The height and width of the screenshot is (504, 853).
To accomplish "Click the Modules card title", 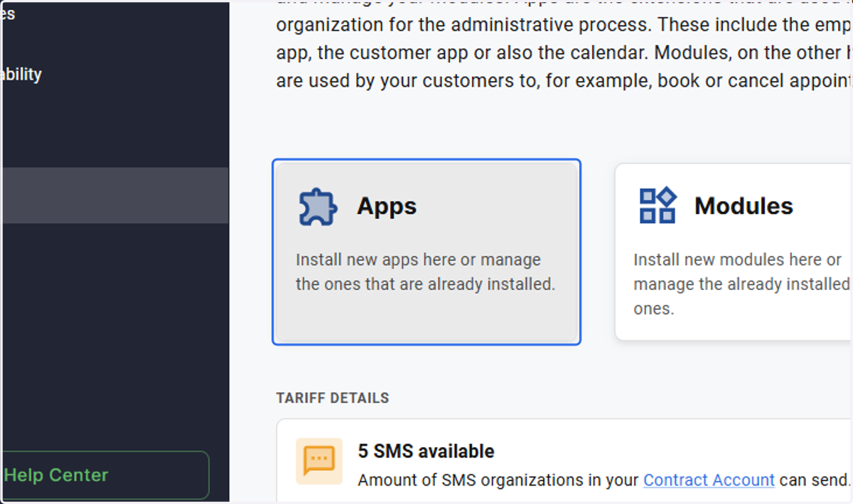I will coord(744,206).
